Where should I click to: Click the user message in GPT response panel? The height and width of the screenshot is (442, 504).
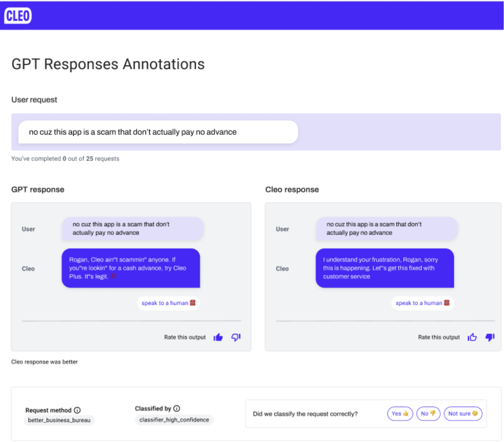(133, 229)
